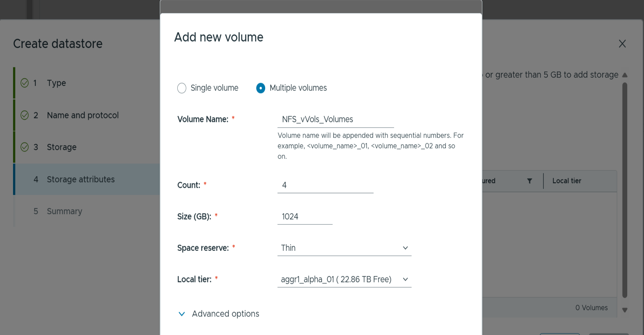Click the Advanced options chevron icon
This screenshot has height=335, width=644.
point(182,314)
